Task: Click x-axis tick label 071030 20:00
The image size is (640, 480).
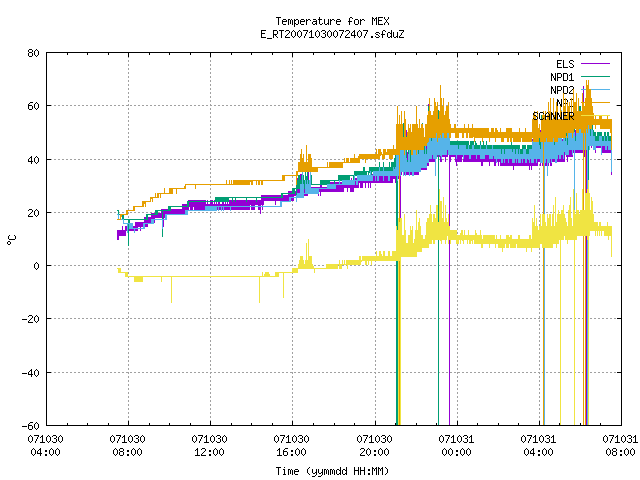Action: point(374,446)
